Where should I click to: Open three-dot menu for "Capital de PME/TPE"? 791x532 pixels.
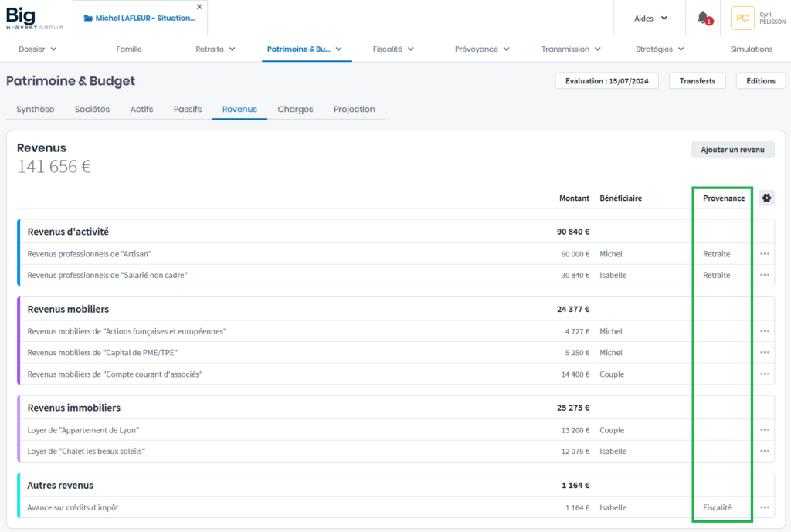click(x=765, y=353)
